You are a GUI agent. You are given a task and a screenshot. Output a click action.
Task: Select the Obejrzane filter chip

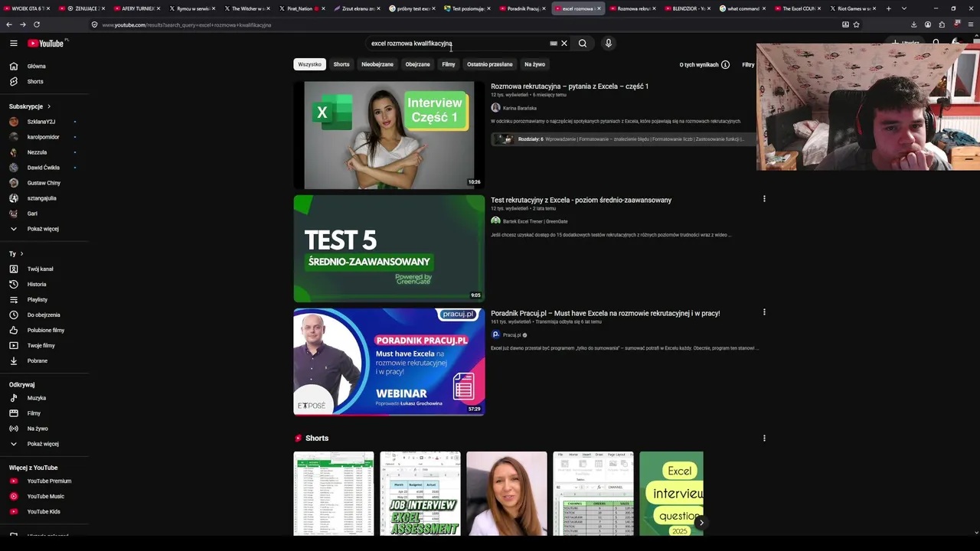[x=418, y=64]
